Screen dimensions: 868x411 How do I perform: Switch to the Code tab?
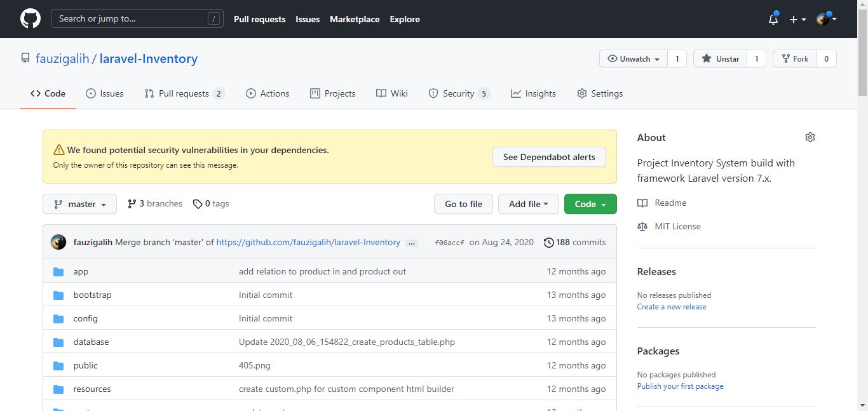click(48, 93)
